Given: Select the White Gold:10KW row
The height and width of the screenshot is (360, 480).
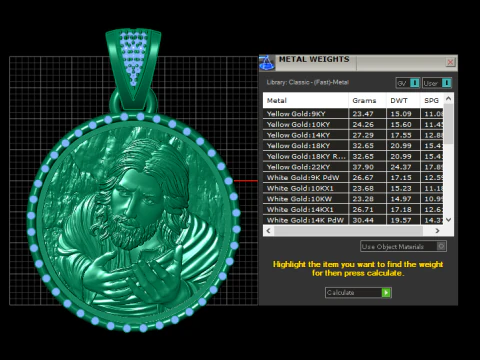Looking at the screenshot, I should 353,199.
